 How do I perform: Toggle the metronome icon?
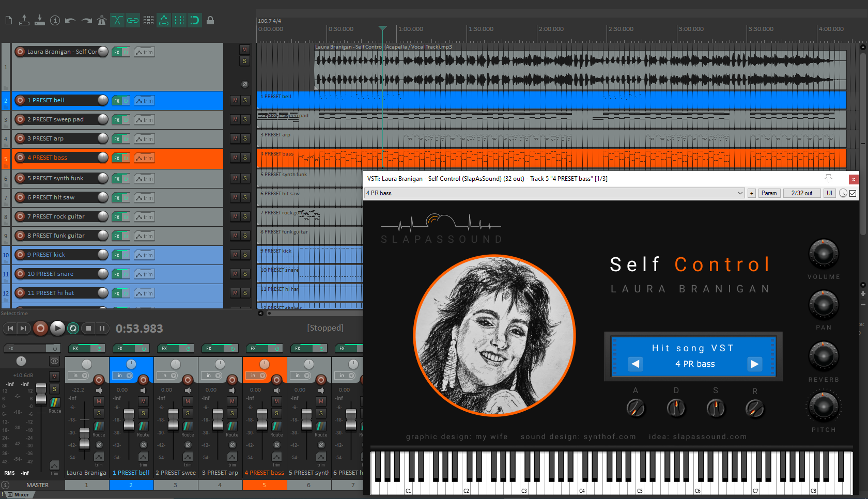tap(102, 20)
